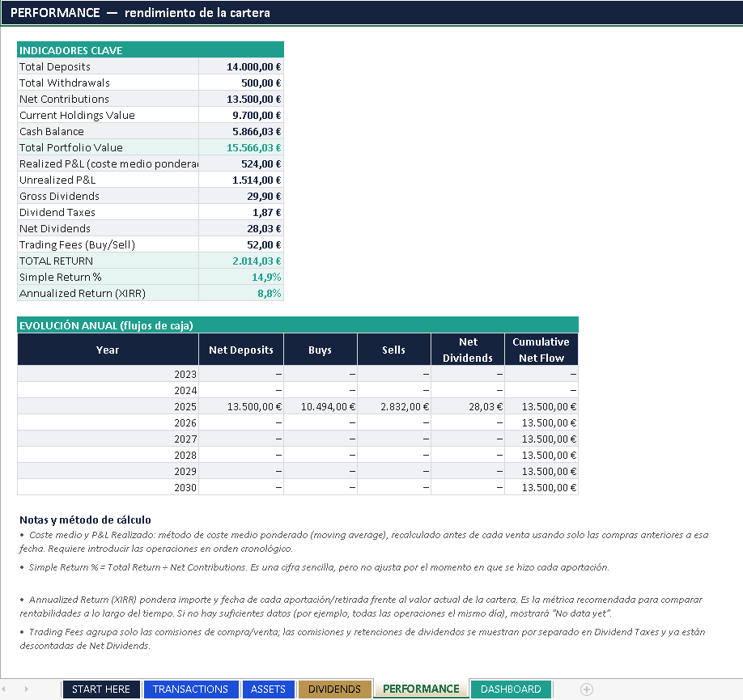Image resolution: width=743 pixels, height=700 pixels.
Task: Click the next sheet navigation arrow
Action: tap(26, 689)
